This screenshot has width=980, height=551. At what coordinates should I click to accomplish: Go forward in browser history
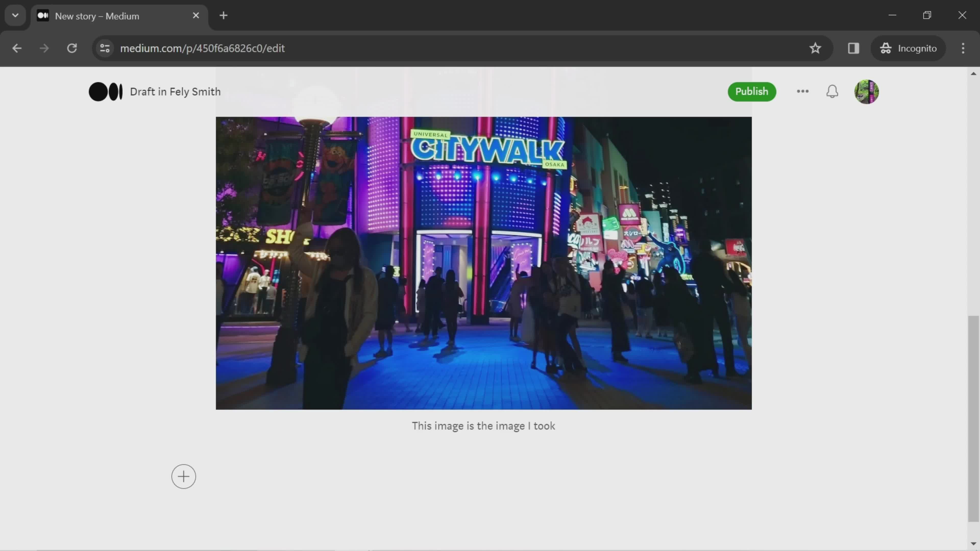pos(44,48)
